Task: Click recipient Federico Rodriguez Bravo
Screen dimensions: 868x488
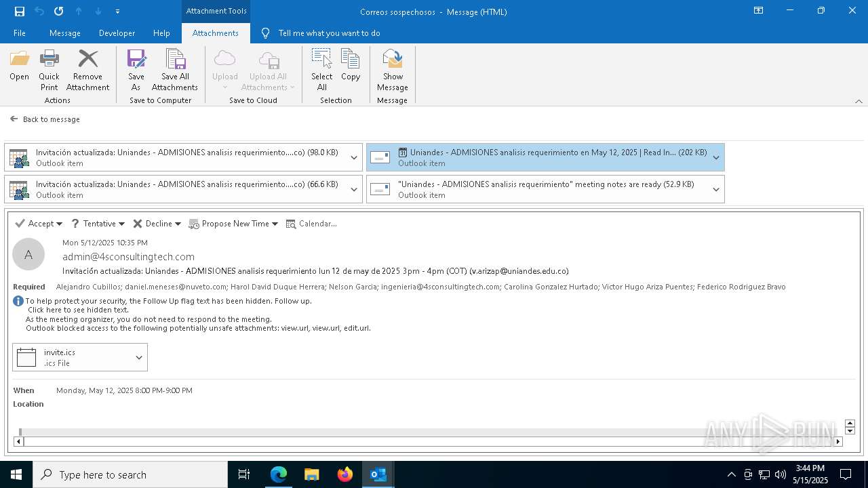Action: (741, 287)
